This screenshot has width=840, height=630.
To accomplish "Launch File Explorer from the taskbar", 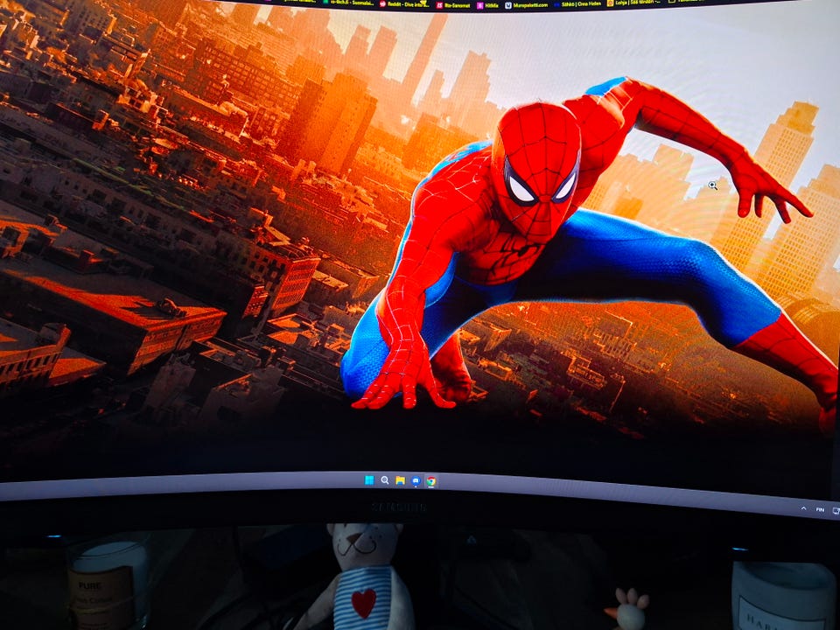I will [x=400, y=480].
